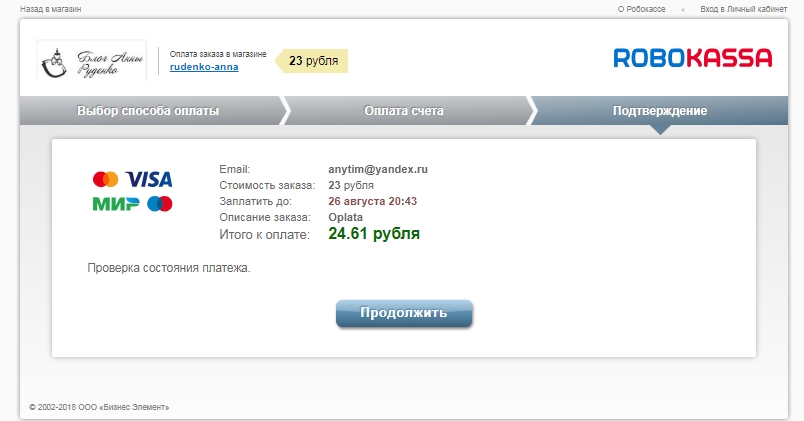Click the МИР card logo
The image size is (804, 421).
click(116, 204)
